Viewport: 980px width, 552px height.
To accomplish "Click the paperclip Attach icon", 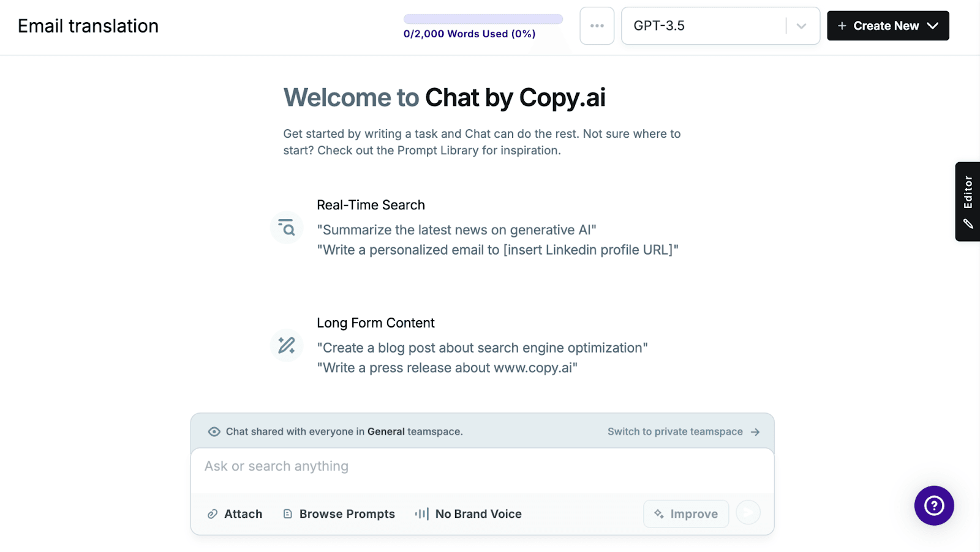I will [x=213, y=514].
